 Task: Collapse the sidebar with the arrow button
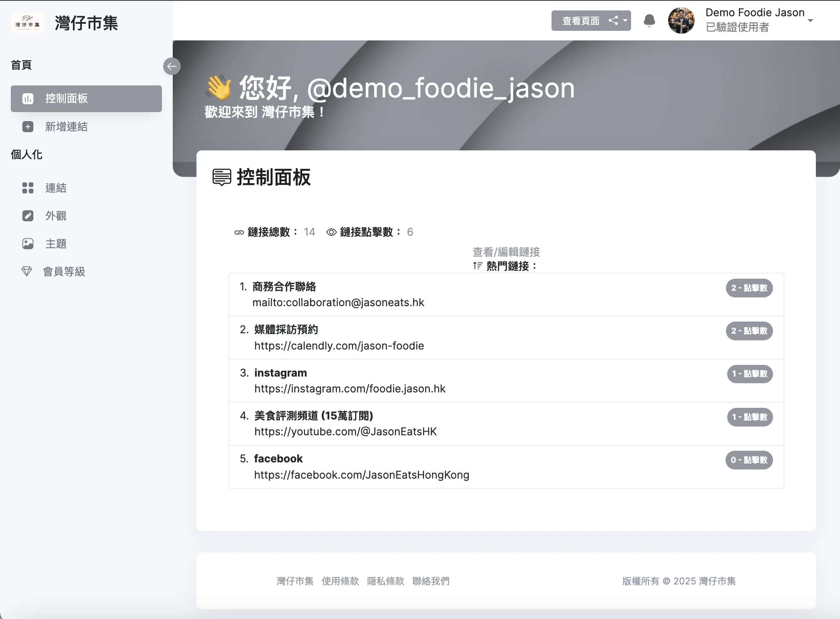[x=171, y=66]
